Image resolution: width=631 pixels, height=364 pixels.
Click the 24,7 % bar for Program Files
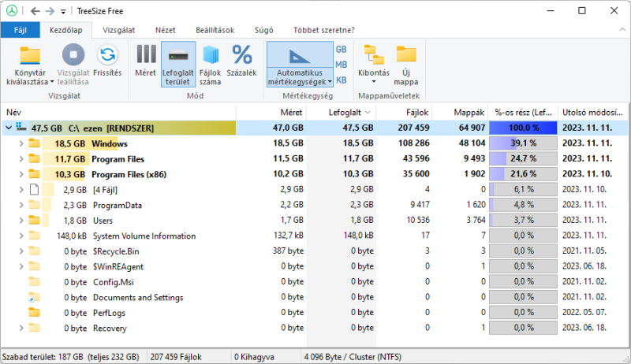pyautogui.click(x=523, y=158)
